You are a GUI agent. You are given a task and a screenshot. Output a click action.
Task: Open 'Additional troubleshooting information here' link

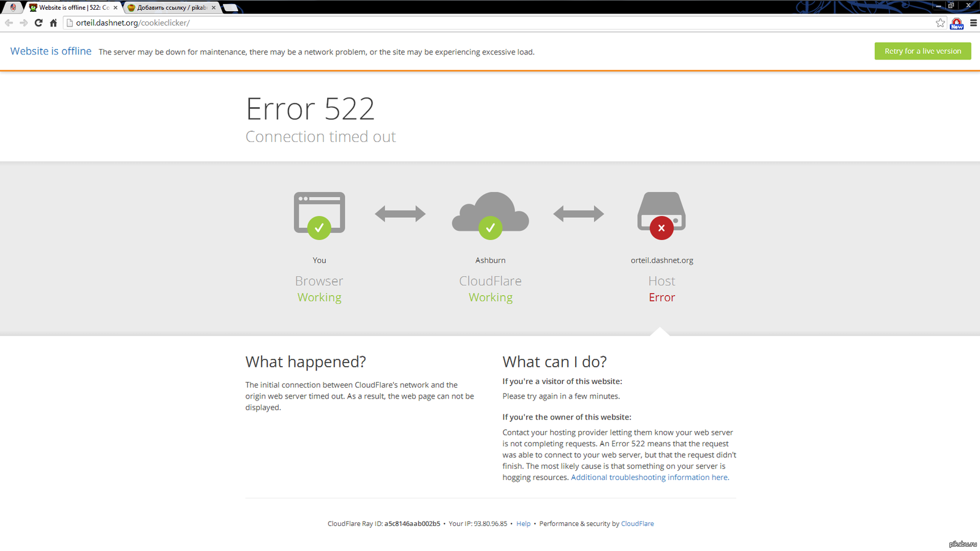point(650,478)
